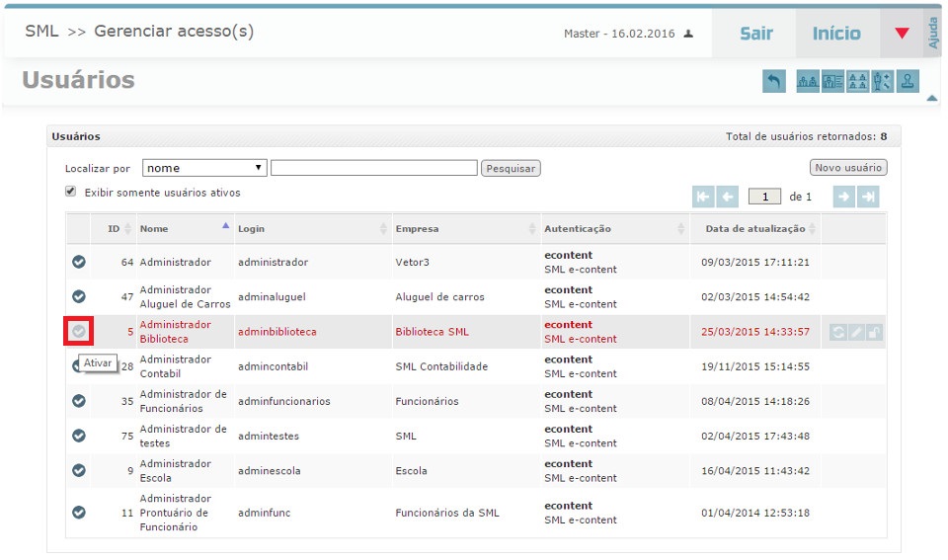Click the four-person group icon in toolbar
The height and width of the screenshot is (560, 948).
[x=858, y=82]
